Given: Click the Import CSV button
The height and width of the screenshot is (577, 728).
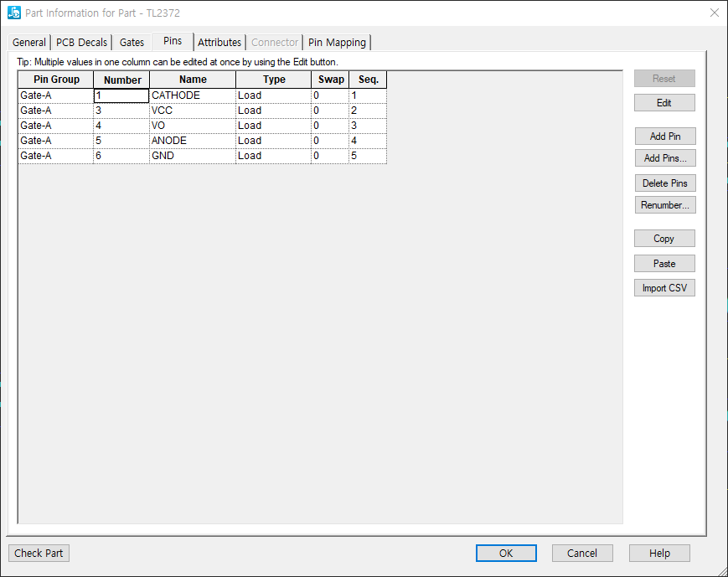Looking at the screenshot, I should click(x=664, y=288).
